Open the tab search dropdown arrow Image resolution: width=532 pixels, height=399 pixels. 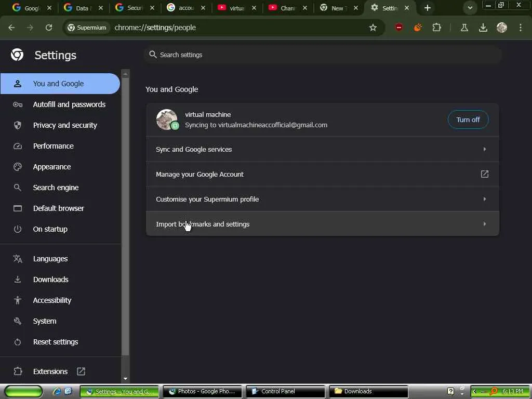point(470,8)
